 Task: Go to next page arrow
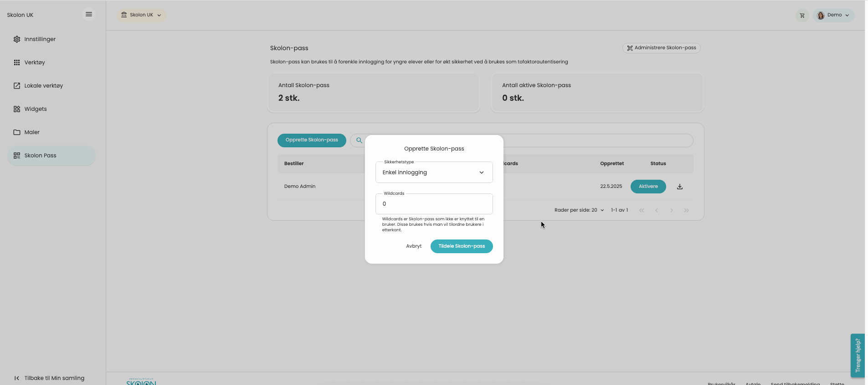click(x=671, y=210)
